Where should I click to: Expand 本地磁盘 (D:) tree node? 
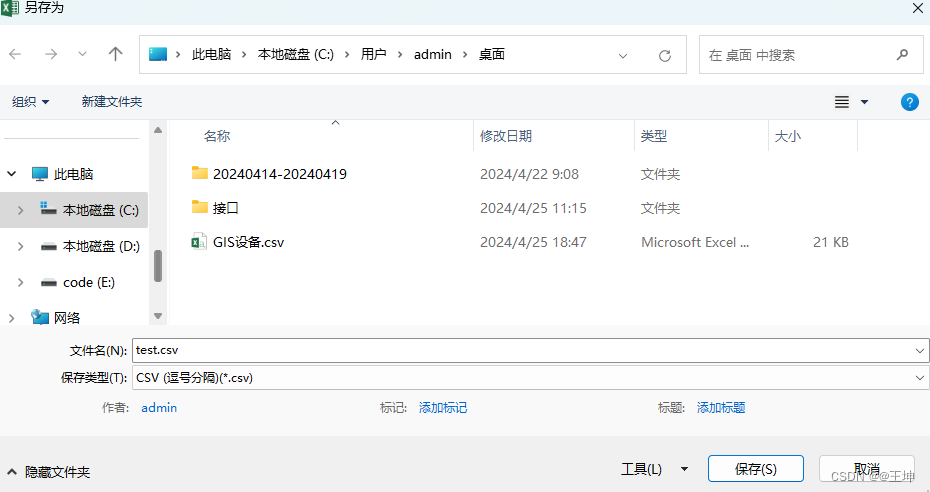[21, 247]
